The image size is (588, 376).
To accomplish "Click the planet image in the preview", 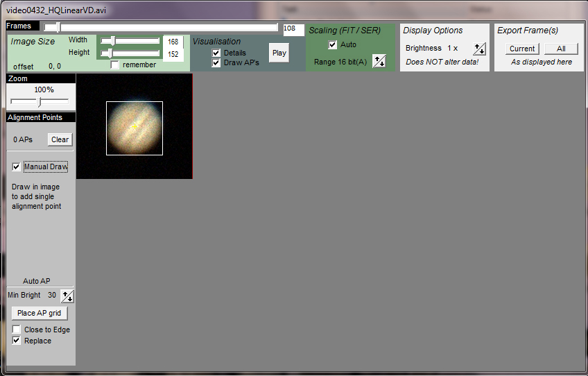I will tap(135, 128).
